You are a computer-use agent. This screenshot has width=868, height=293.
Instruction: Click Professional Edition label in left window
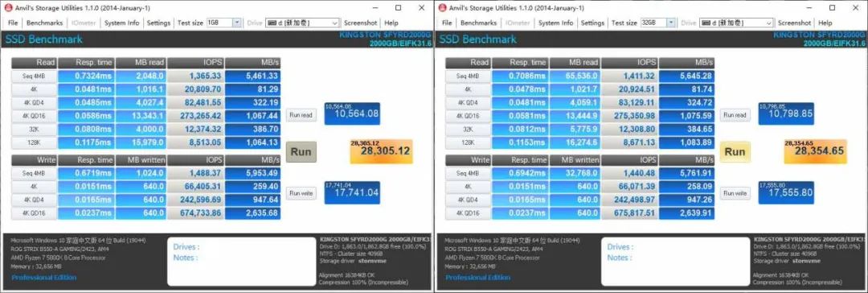point(44,277)
